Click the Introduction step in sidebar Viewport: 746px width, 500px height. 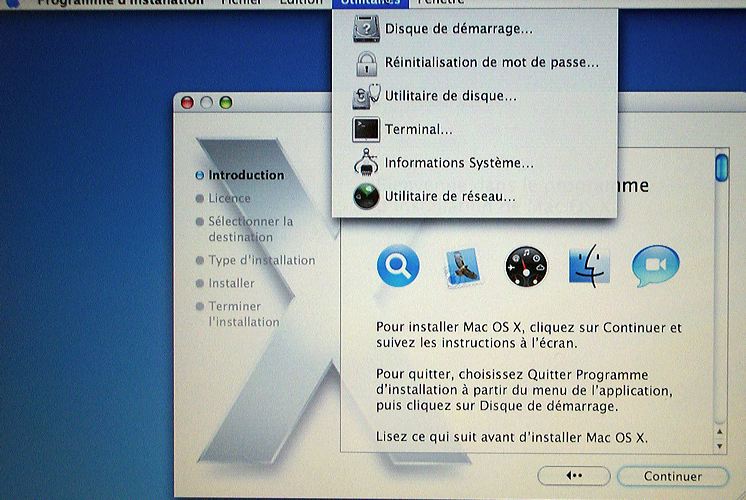click(x=240, y=175)
